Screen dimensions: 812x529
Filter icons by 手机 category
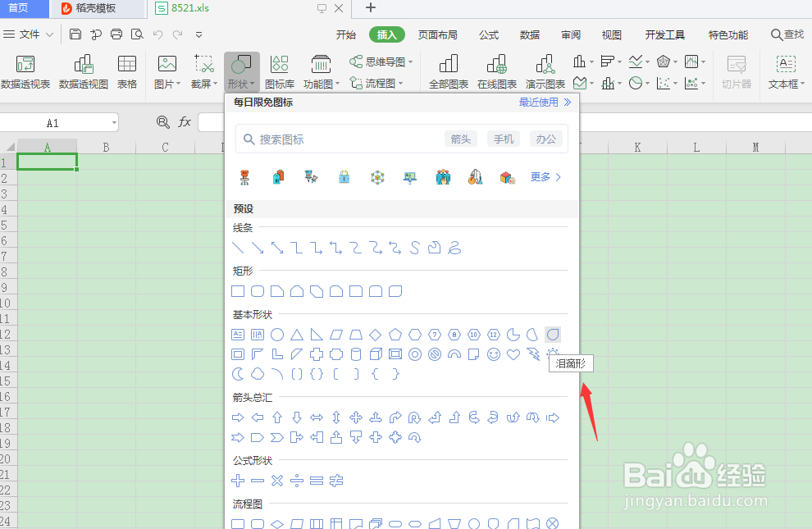(503, 139)
